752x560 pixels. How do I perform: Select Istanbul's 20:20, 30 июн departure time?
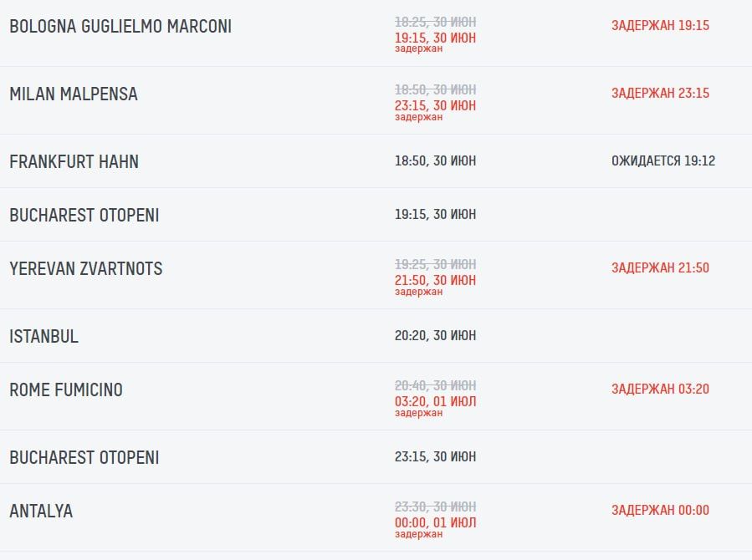(435, 336)
